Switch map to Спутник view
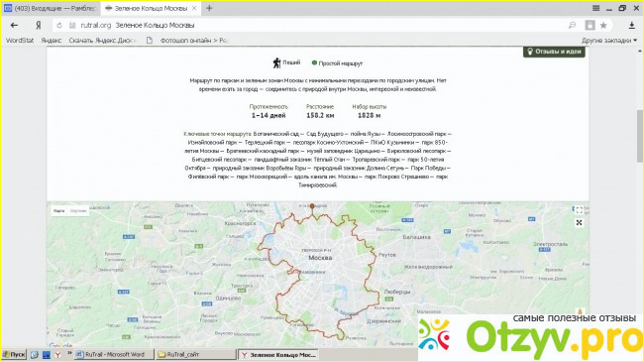 pos(78,211)
